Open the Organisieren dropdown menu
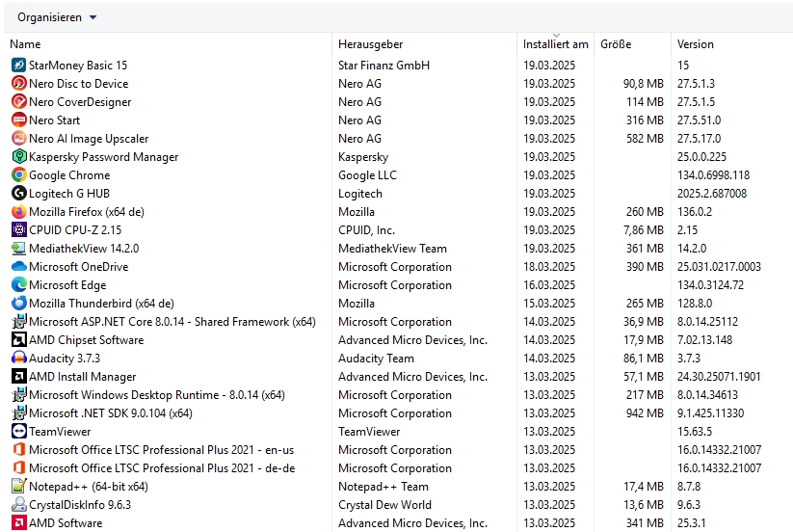 [57, 17]
